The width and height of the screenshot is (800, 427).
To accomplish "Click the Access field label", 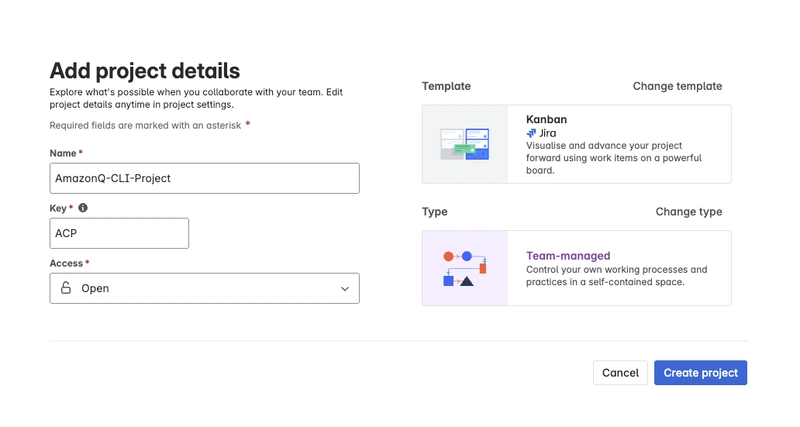I will (x=66, y=263).
